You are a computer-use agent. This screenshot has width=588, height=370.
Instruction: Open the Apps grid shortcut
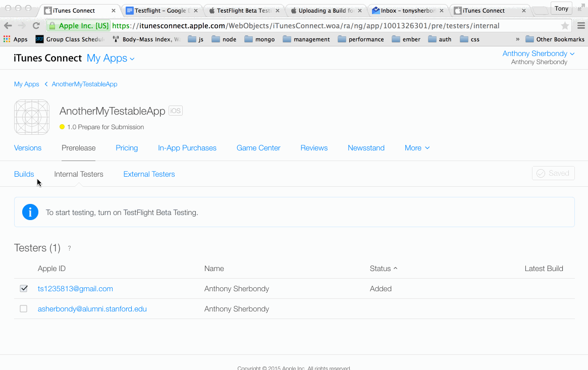click(15, 39)
